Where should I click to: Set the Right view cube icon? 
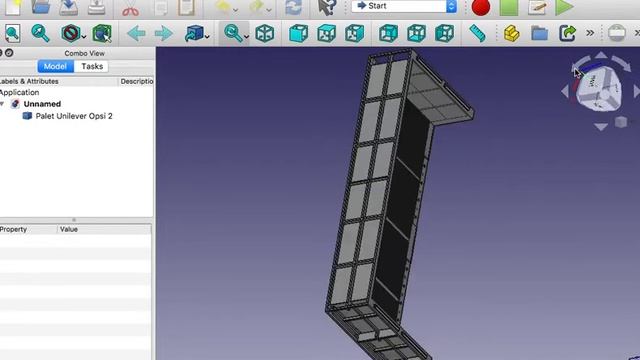[354, 33]
